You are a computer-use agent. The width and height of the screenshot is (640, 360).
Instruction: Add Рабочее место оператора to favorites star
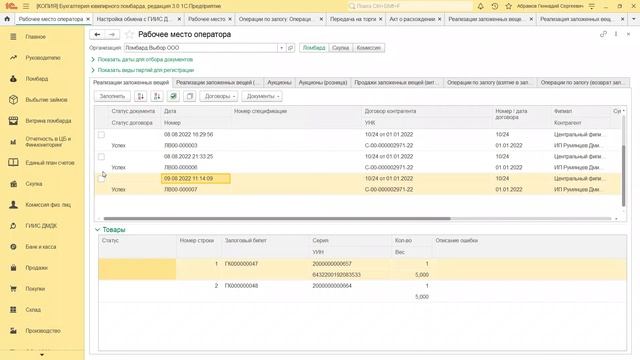pos(129,35)
